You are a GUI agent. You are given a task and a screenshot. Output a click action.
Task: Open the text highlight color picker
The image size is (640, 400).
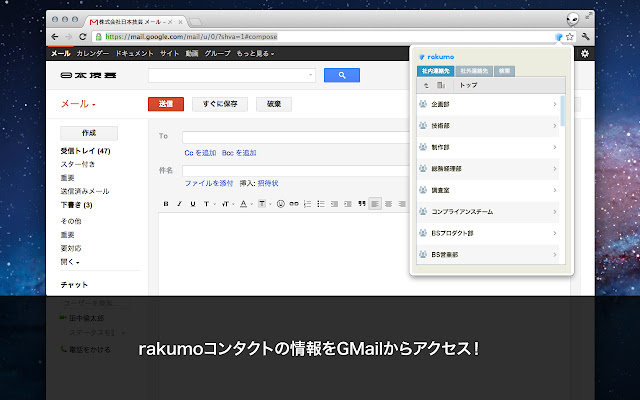pyautogui.click(x=264, y=204)
